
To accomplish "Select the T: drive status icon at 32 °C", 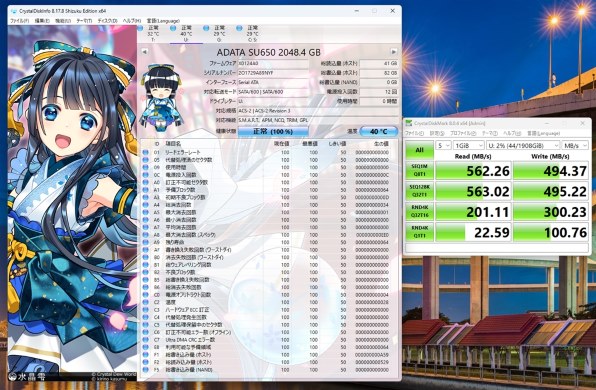I will click(140, 28).
